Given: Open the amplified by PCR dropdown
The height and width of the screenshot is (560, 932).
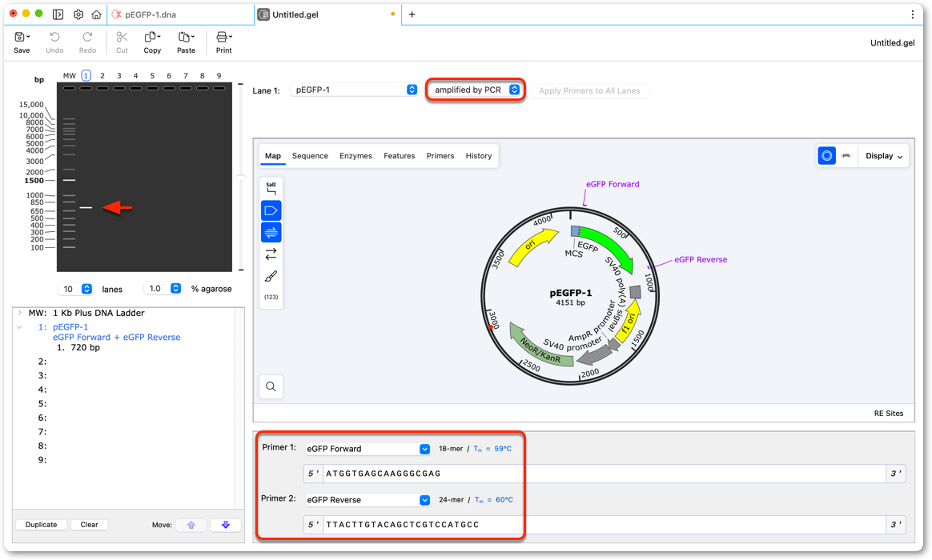Looking at the screenshot, I should 475,90.
